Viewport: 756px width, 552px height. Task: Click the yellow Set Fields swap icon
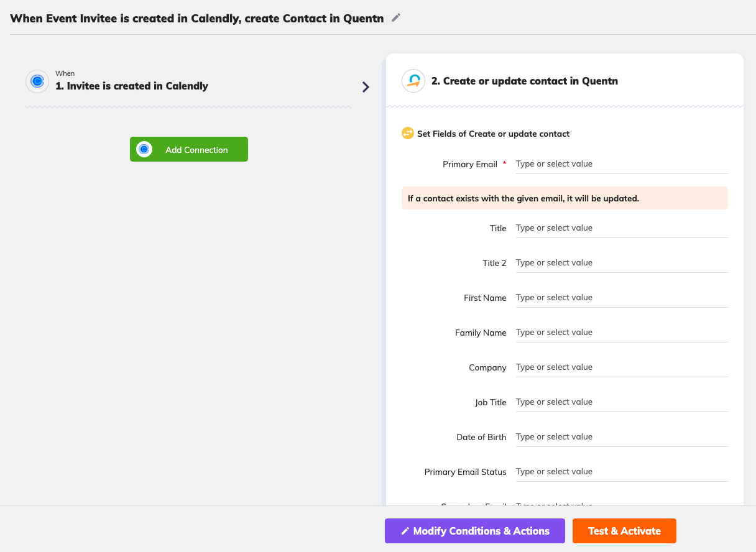[408, 133]
